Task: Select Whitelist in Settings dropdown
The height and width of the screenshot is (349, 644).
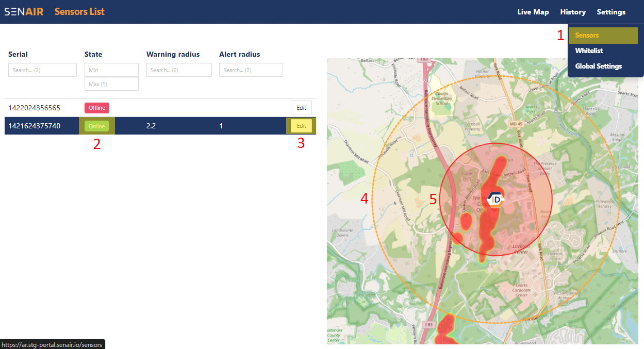Action: click(x=589, y=51)
